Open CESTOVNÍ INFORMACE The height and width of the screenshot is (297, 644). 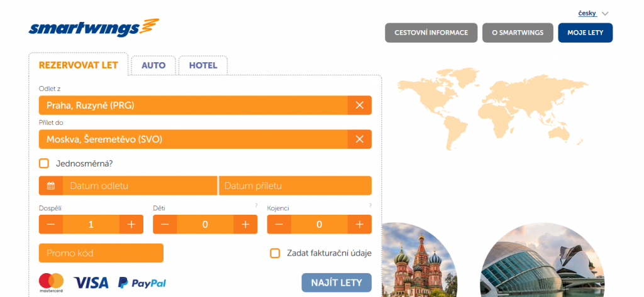pos(431,33)
